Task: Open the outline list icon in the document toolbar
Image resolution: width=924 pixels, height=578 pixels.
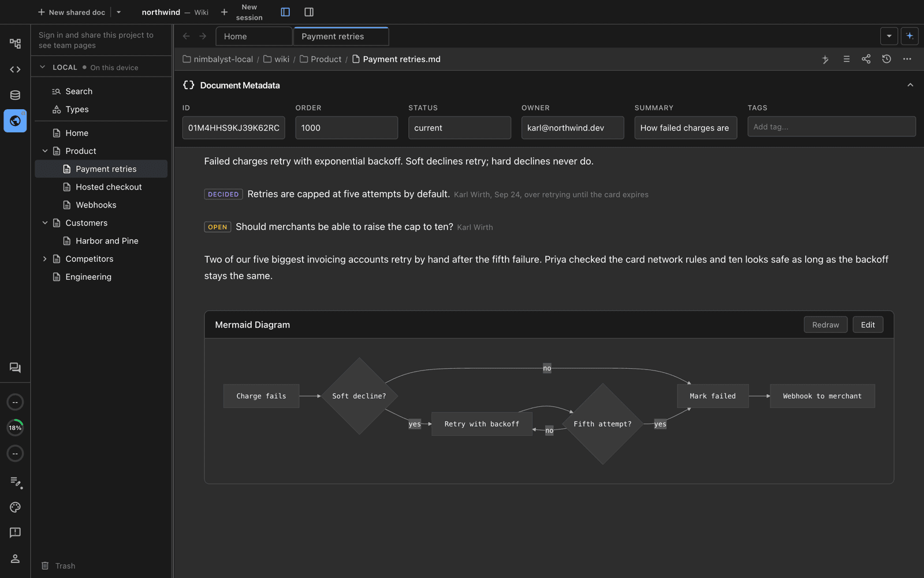Action: tap(846, 59)
